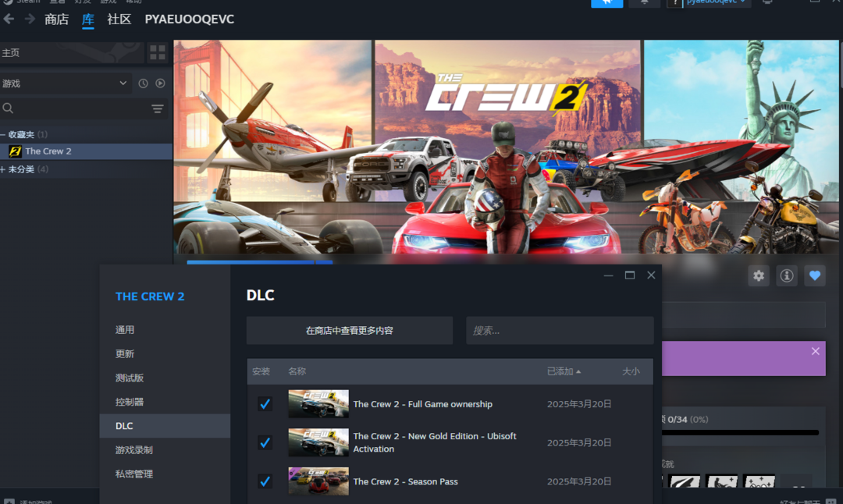Click 'The Crew 2 - Season Pass' name
843x504 pixels.
pyautogui.click(x=405, y=481)
